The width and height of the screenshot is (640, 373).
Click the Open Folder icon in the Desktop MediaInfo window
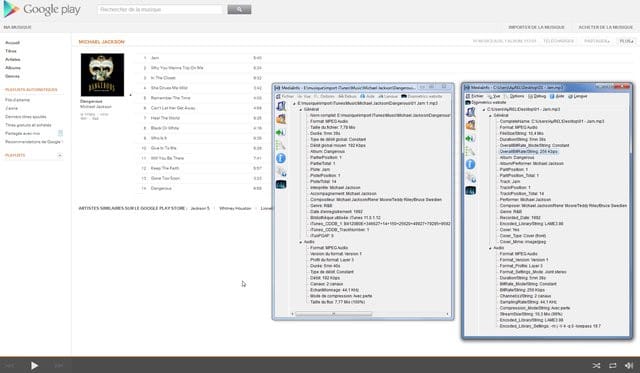pyautogui.click(x=470, y=125)
